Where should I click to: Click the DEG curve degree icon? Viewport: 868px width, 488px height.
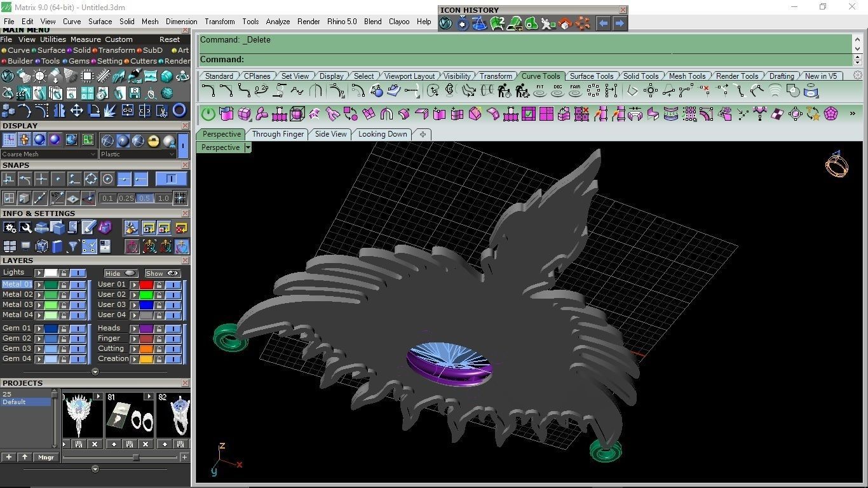click(x=558, y=91)
